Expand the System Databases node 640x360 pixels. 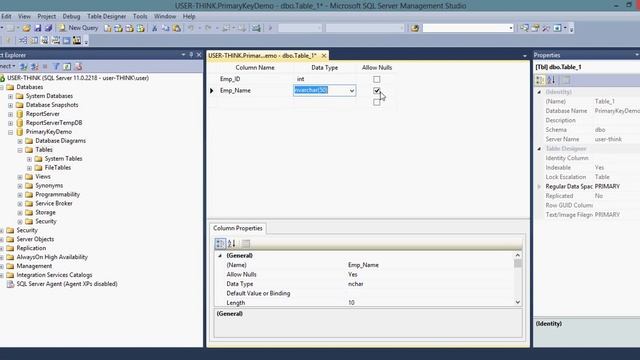pos(11,96)
